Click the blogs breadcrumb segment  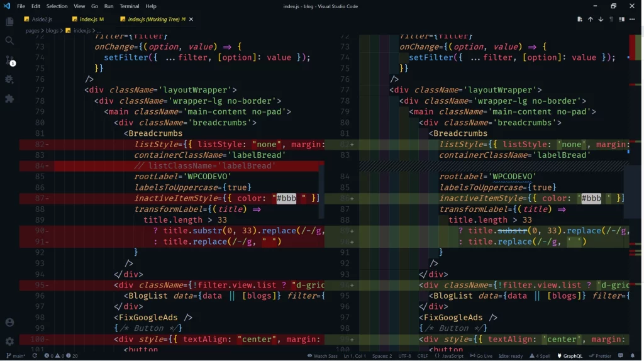(x=52, y=30)
